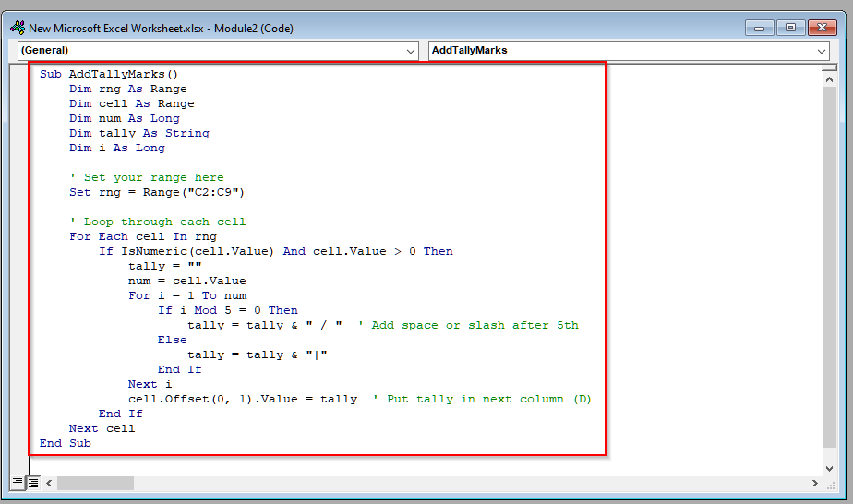Screen dimensions: 853x504
Task: Click the line 'Dim num As Long'
Action: (x=124, y=118)
